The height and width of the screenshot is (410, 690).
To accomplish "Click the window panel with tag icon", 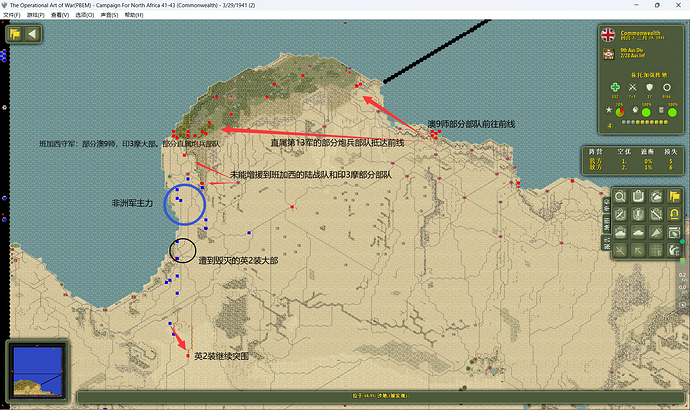I will tap(674, 232).
